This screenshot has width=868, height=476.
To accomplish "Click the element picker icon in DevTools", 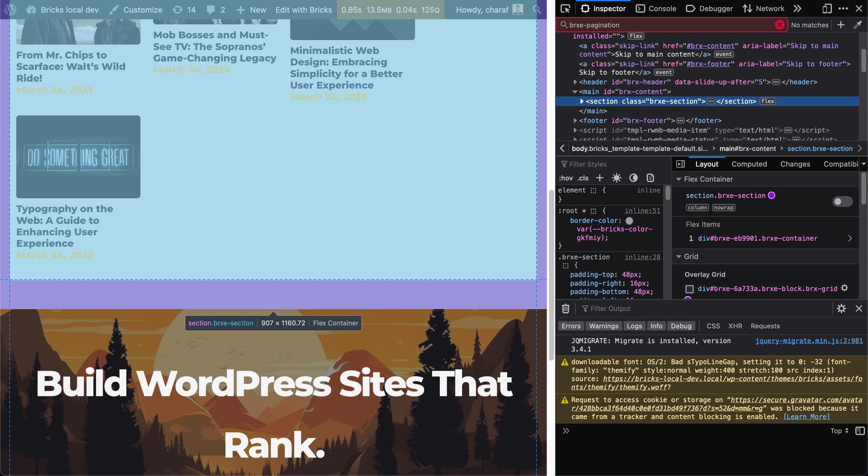I will (565, 9).
